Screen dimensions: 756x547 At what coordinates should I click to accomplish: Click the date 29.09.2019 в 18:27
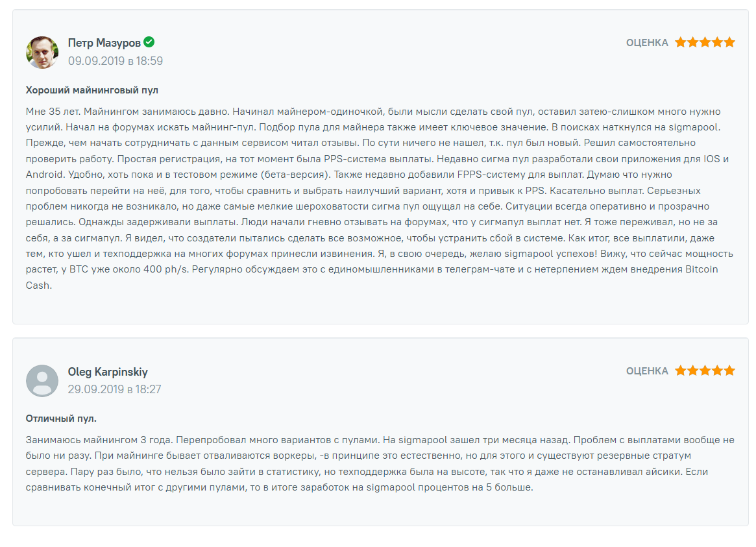pos(114,389)
